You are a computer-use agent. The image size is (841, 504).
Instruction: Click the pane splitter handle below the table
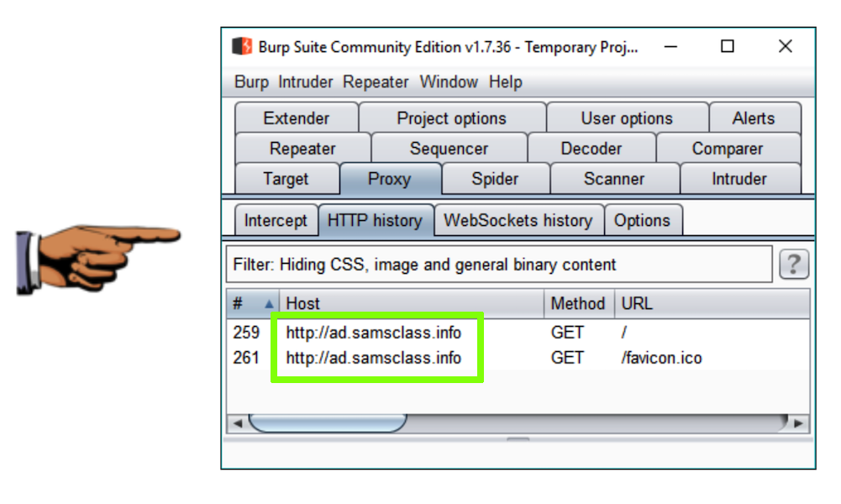(518, 439)
